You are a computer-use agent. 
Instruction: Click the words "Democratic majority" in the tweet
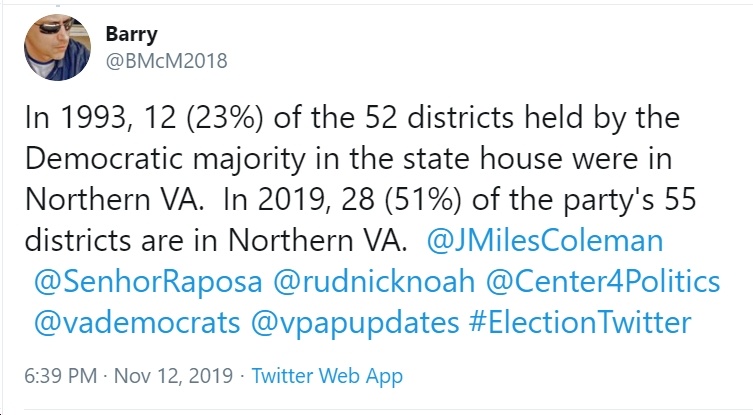coord(165,159)
